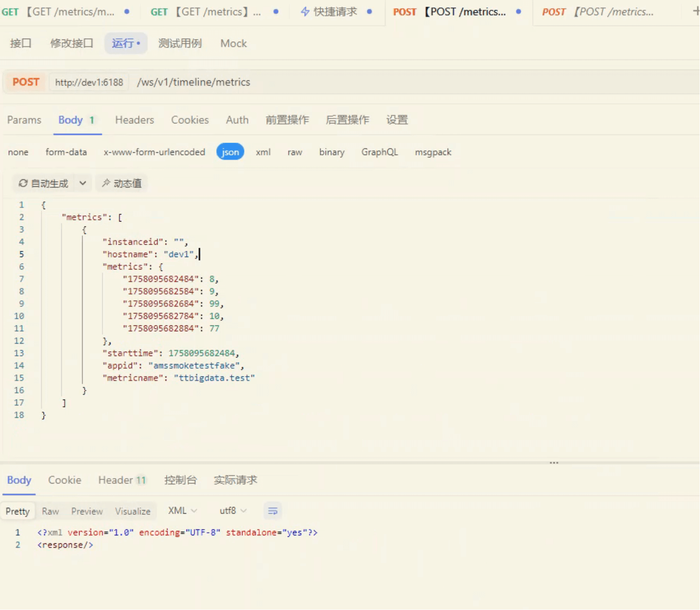Click the "metricname": "ttbigdata.test" line
700x610 pixels.
coord(179,378)
